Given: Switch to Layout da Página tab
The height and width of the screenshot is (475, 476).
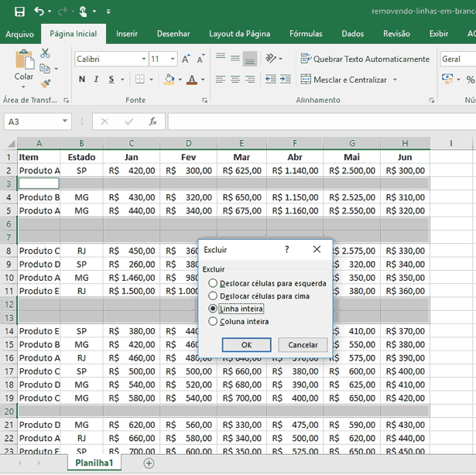Looking at the screenshot, I should pos(239,34).
